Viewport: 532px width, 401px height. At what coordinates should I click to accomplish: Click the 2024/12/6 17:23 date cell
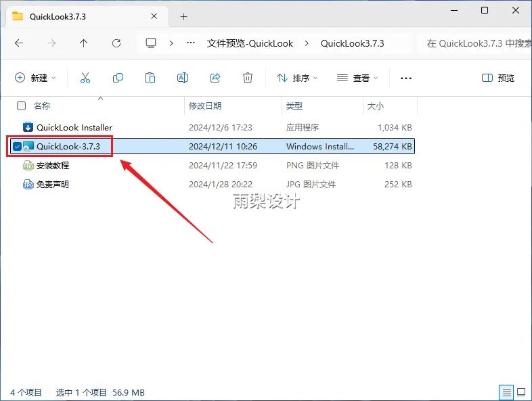(x=221, y=127)
